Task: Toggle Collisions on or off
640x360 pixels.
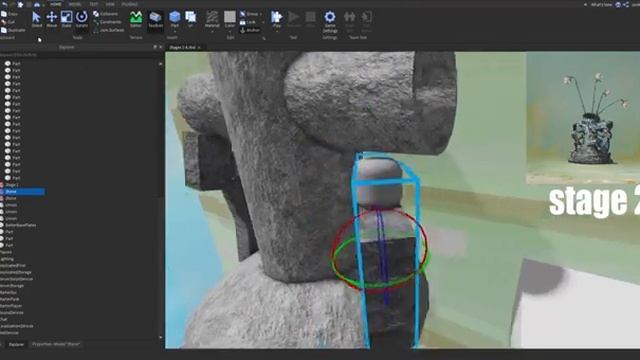Action: (105, 14)
